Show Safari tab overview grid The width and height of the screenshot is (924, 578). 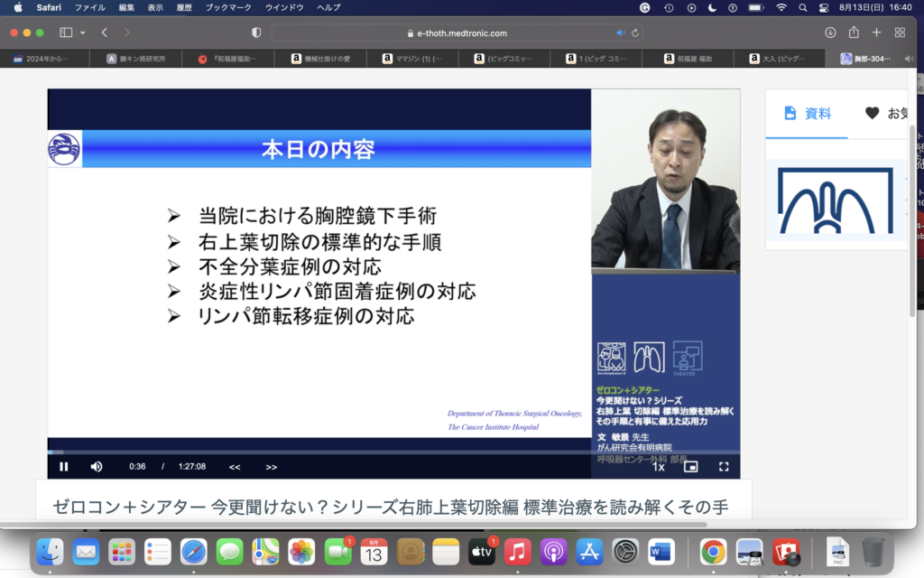[900, 33]
